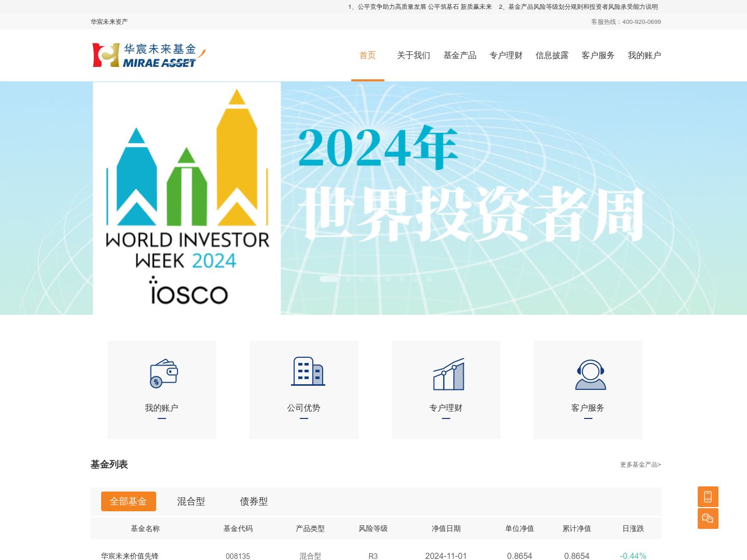The height and width of the screenshot is (560, 747).
Task: Click 混合型 product type cell in fund row
Action: pyautogui.click(x=310, y=556)
